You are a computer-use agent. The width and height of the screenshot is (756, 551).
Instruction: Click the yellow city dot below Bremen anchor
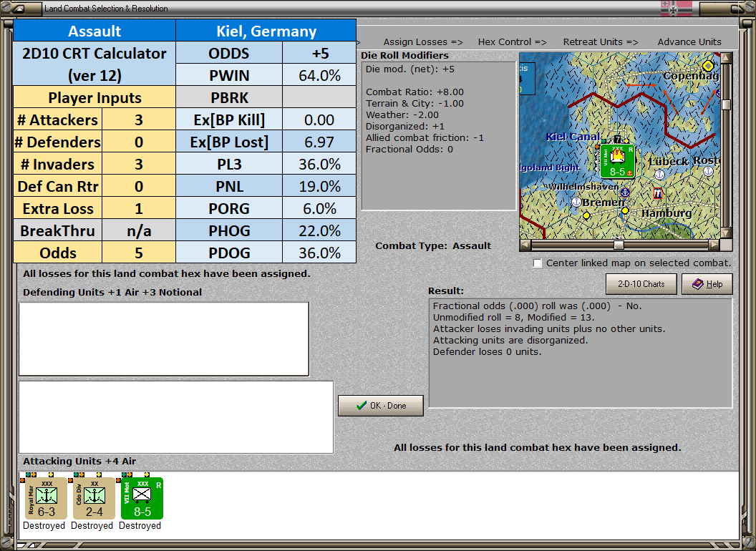pos(587,215)
